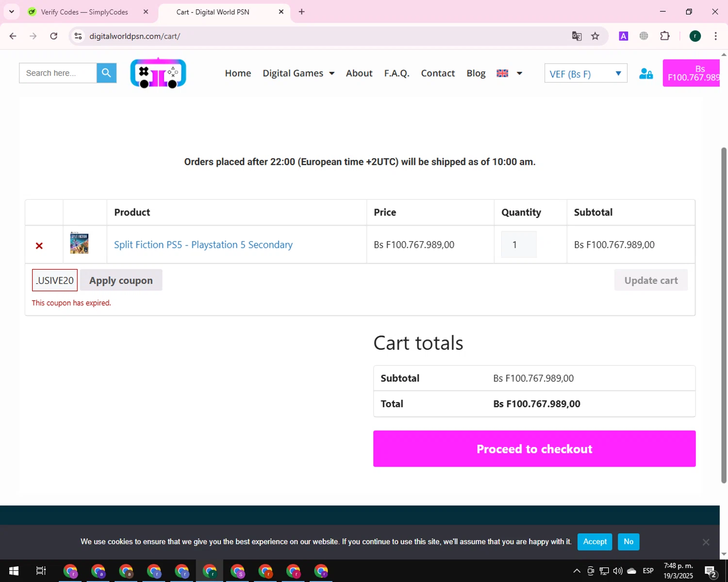The image size is (728, 582).
Task: Click the Update cart button
Action: (651, 280)
